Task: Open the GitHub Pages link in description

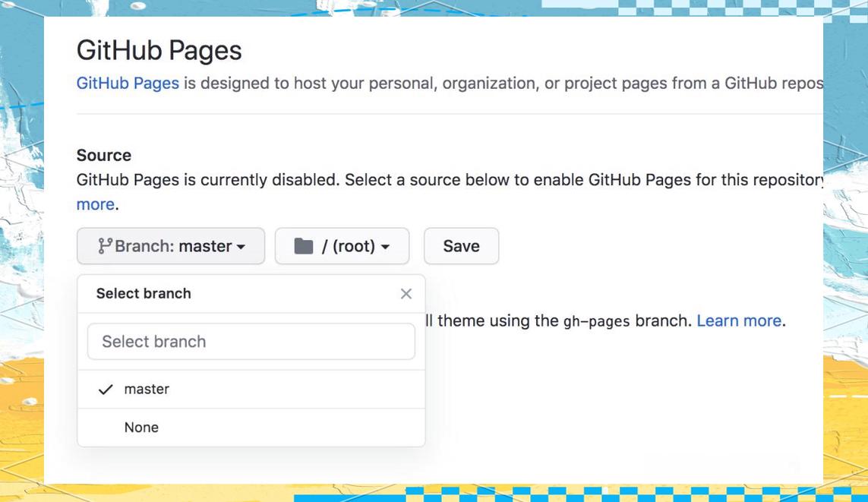Action: [x=128, y=83]
